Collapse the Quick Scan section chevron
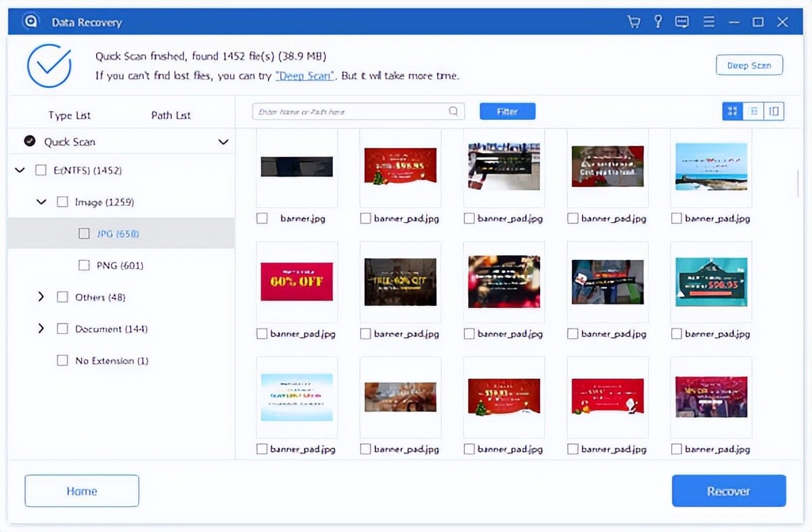Screen dimensions: 812x532 tap(223, 142)
